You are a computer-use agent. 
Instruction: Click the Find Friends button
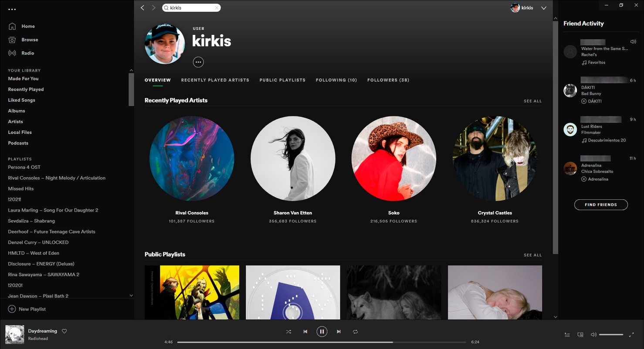pos(601,205)
